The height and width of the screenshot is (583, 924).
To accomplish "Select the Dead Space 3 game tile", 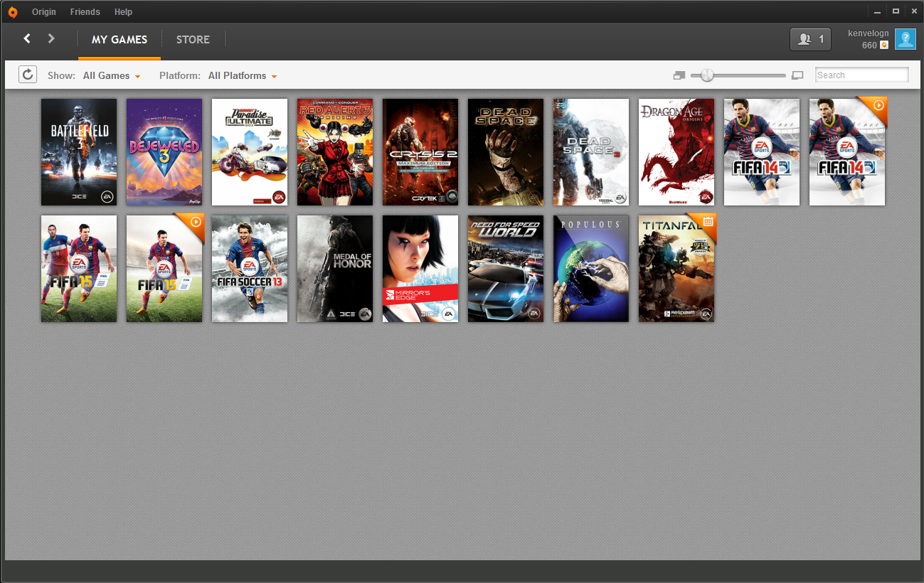I will [x=591, y=152].
